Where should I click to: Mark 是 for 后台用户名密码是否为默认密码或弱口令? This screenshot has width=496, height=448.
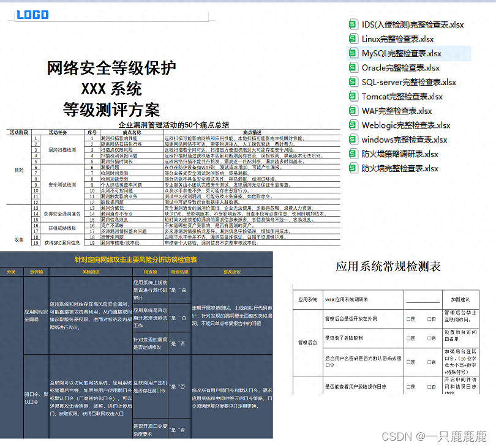click(x=411, y=362)
